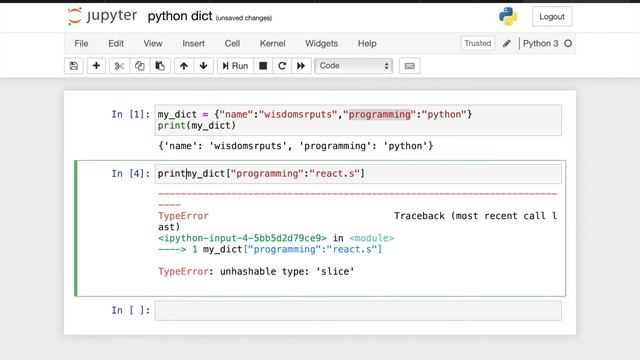Click the print(my_dict) line in cell one

(197, 126)
